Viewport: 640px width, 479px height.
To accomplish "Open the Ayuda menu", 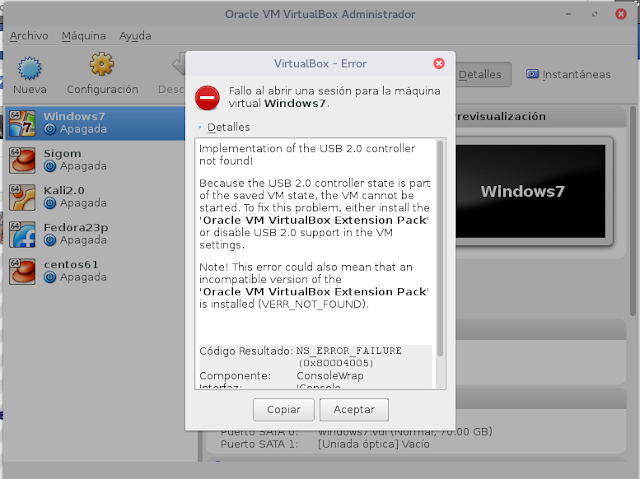I will pyautogui.click(x=135, y=36).
